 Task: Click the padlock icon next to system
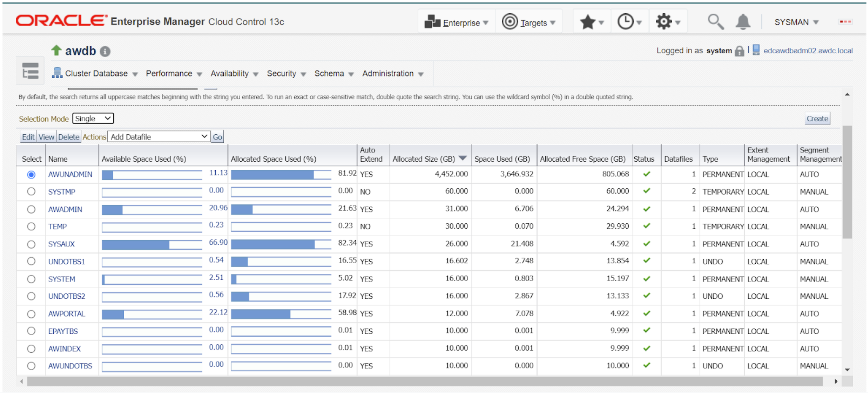(739, 51)
